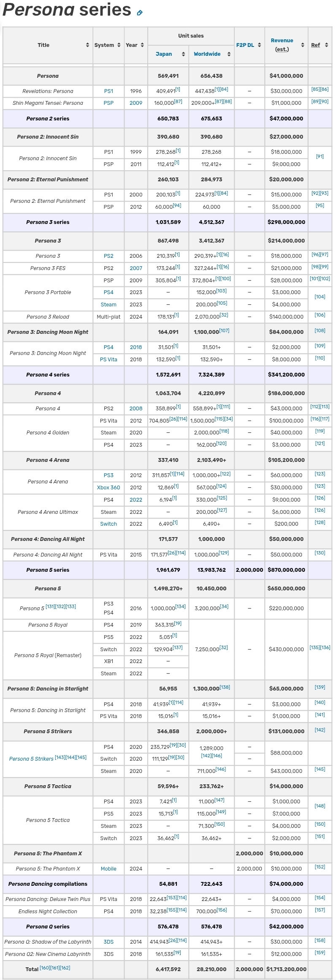Open reference [160] beside Total
The width and height of the screenshot is (336, 980).
coord(45,968)
